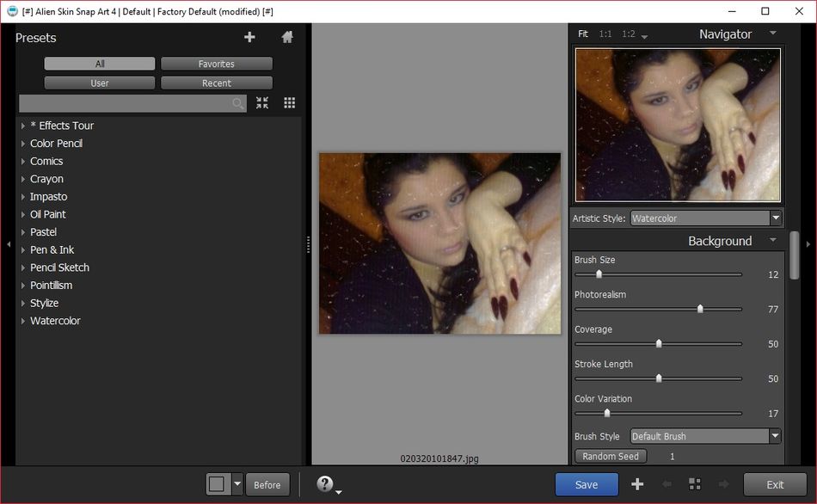Select the Pen & Ink category
The height and width of the screenshot is (504, 817).
(52, 249)
